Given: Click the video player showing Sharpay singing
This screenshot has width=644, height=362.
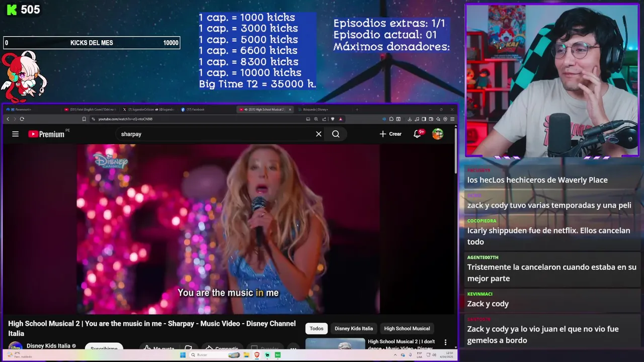Looking at the screenshot, I should coord(228,229).
